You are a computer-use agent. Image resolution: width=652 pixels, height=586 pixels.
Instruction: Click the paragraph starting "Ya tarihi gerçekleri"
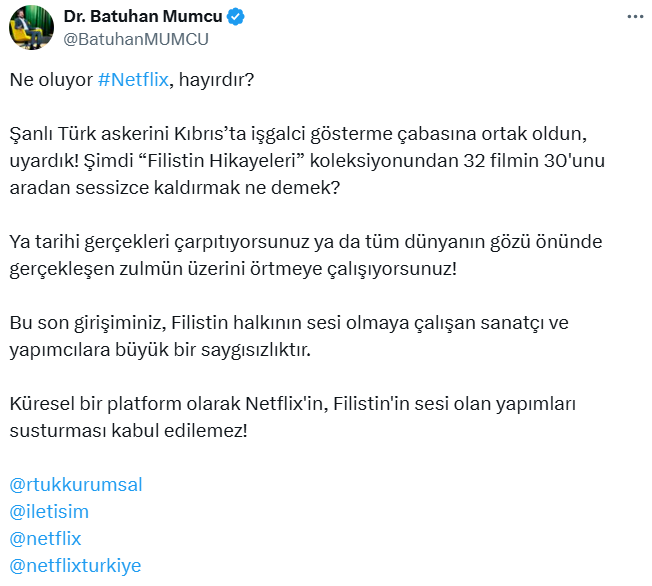(306, 255)
